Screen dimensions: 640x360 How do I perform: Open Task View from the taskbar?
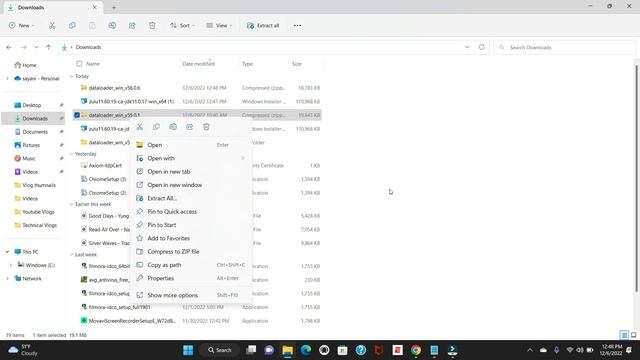(x=251, y=350)
